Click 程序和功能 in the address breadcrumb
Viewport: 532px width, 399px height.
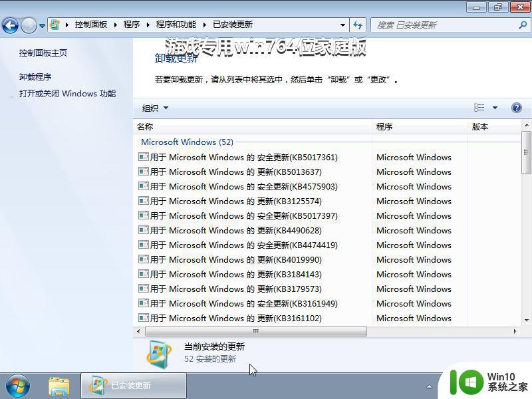pyautogui.click(x=176, y=25)
